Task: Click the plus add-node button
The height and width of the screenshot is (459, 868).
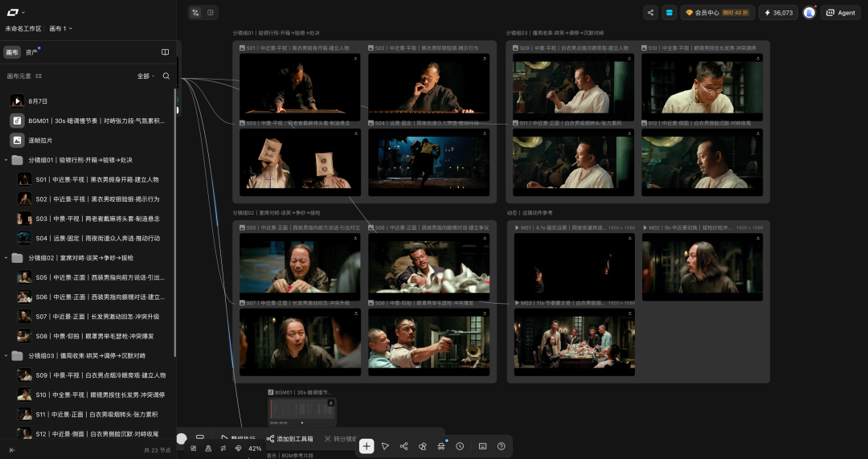Action: [366, 446]
